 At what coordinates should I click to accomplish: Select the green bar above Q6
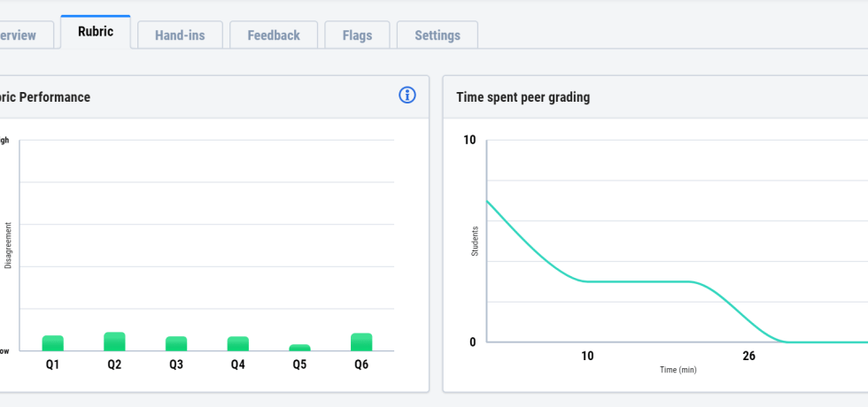(x=361, y=342)
